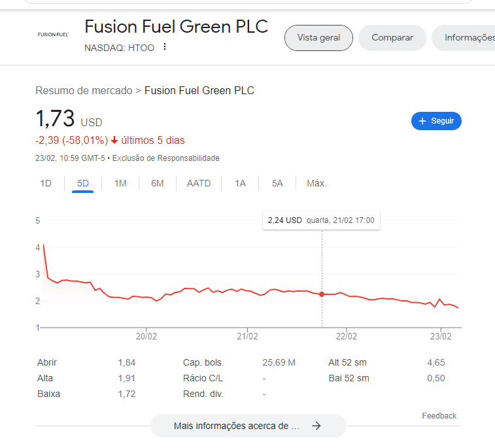This screenshot has height=448, width=495.
Task: Select the 1A one-year range
Action: pyautogui.click(x=240, y=183)
